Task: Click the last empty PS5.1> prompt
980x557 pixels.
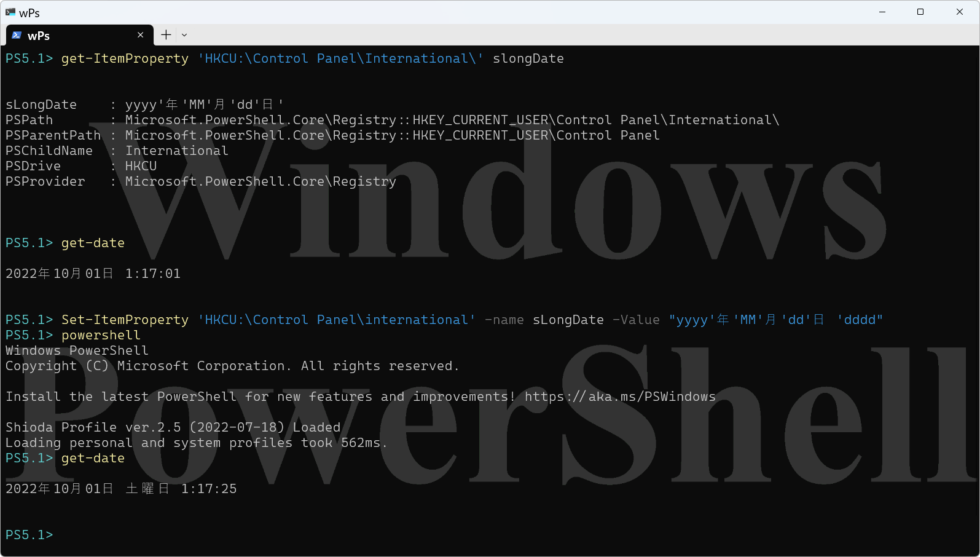Action: pyautogui.click(x=29, y=535)
